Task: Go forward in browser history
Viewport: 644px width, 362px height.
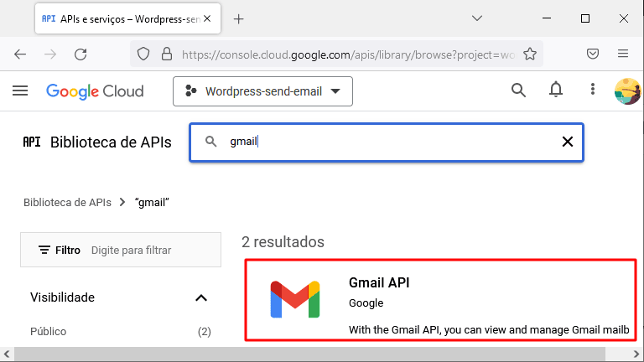Action: [50, 54]
